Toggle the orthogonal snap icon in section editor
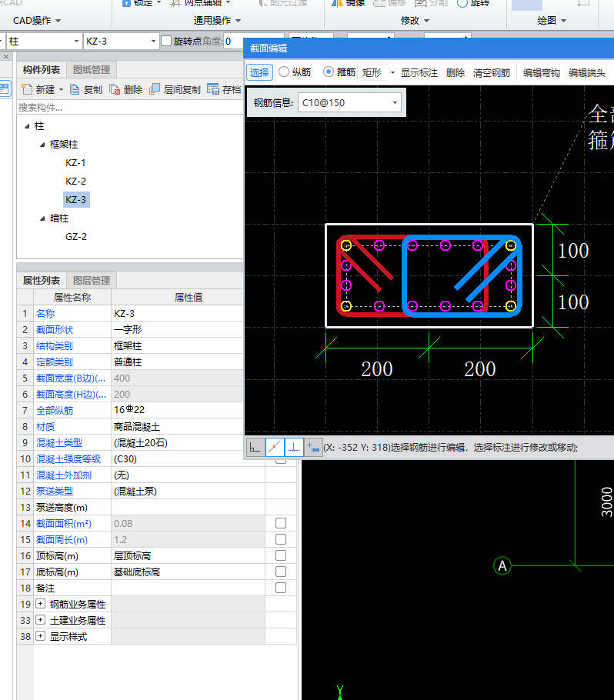 tap(255, 447)
